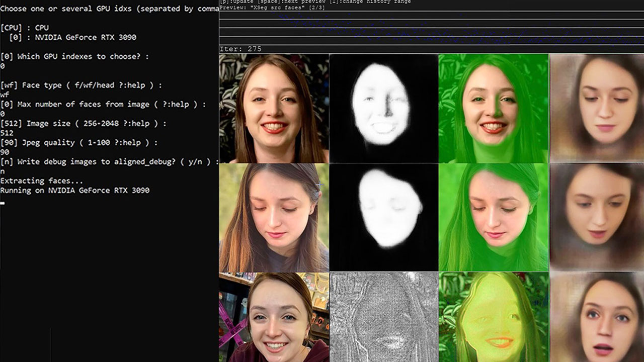Image resolution: width=644 pixels, height=362 pixels.
Task: Select middle-row white mask on black background
Action: pos(384,218)
